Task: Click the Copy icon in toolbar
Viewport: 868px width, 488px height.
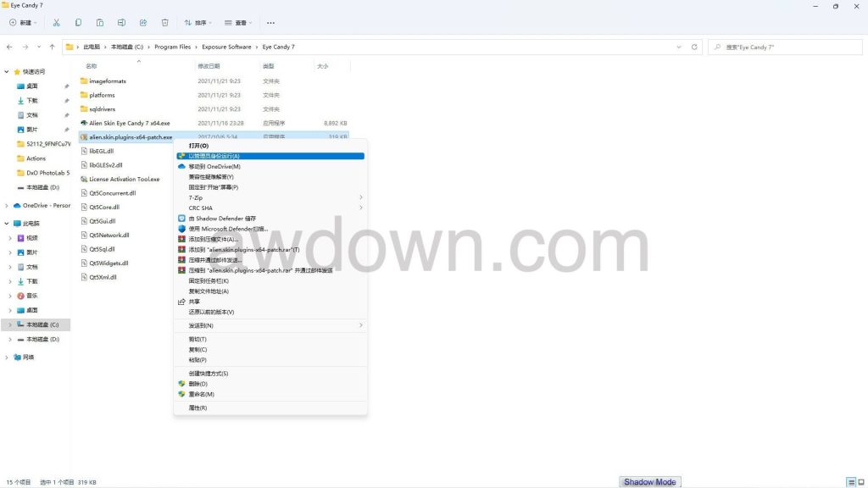Action: pyautogui.click(x=78, y=23)
